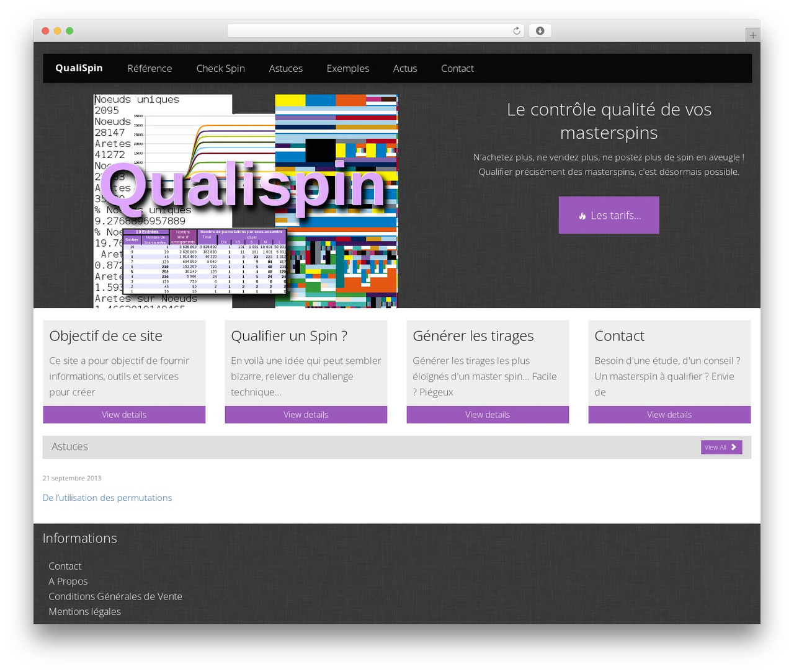Maximize the window with the green button
Image resolution: width=794 pixels, height=672 pixels.
pyautogui.click(x=69, y=31)
